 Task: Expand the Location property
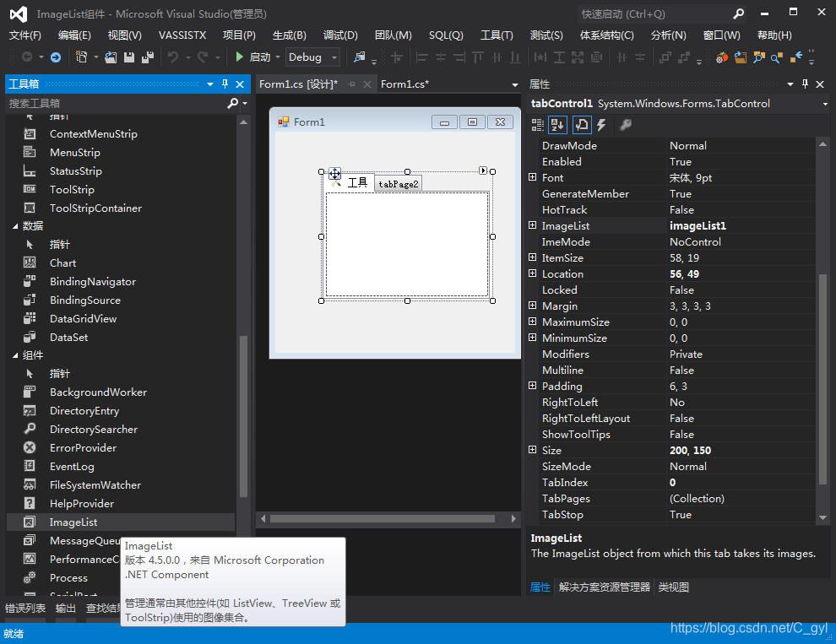point(532,273)
